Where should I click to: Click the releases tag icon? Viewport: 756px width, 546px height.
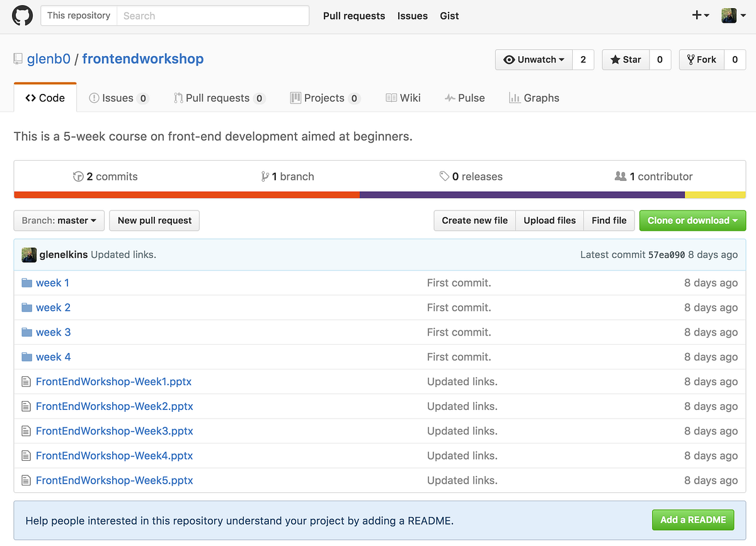point(444,177)
